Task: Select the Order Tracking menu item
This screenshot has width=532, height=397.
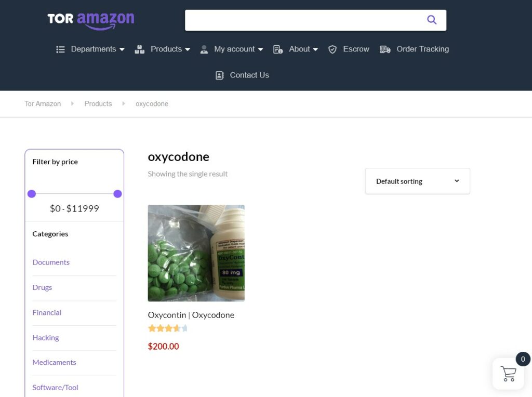Action: pos(422,49)
